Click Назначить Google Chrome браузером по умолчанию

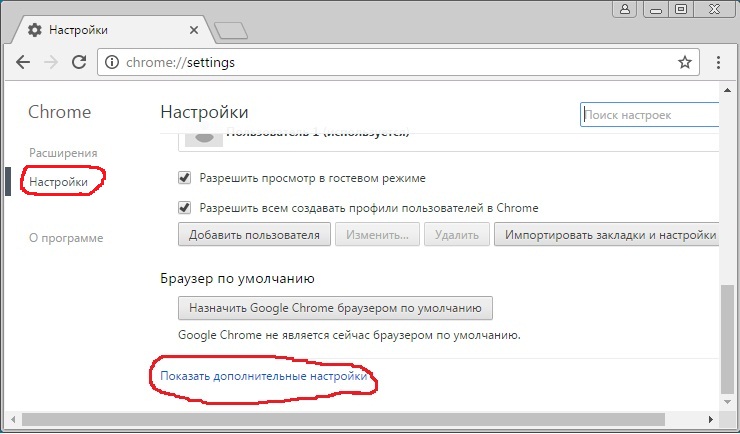(x=336, y=308)
